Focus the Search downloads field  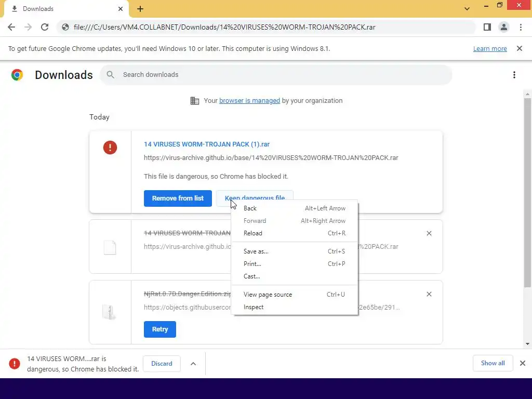[276, 75]
